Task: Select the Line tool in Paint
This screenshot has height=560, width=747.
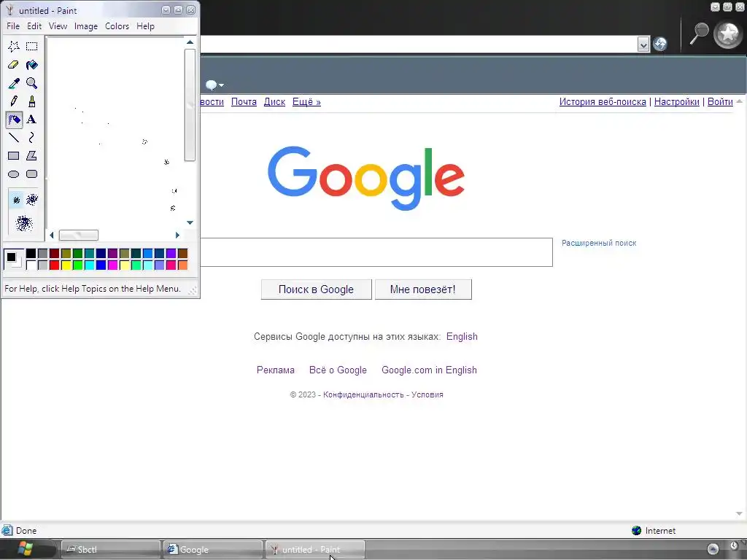Action: (14, 138)
